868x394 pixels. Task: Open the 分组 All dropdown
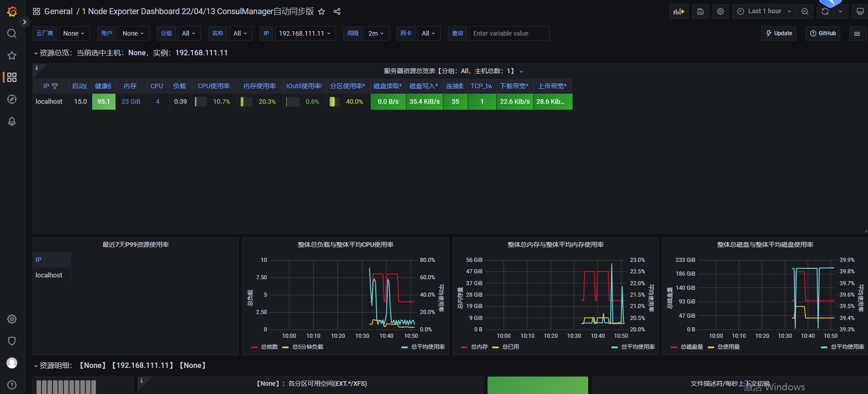(x=189, y=33)
